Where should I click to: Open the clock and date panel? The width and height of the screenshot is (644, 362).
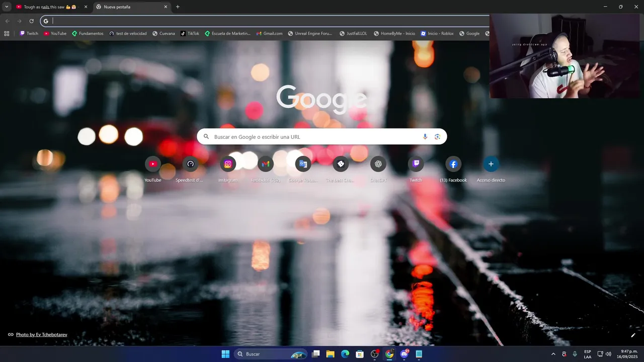[x=628, y=354]
